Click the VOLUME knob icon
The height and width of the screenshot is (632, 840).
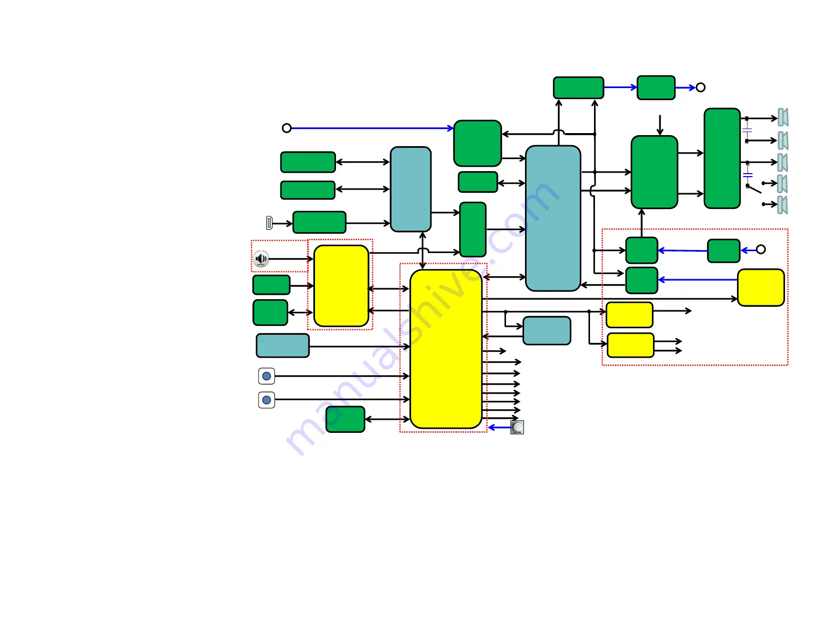[517, 427]
